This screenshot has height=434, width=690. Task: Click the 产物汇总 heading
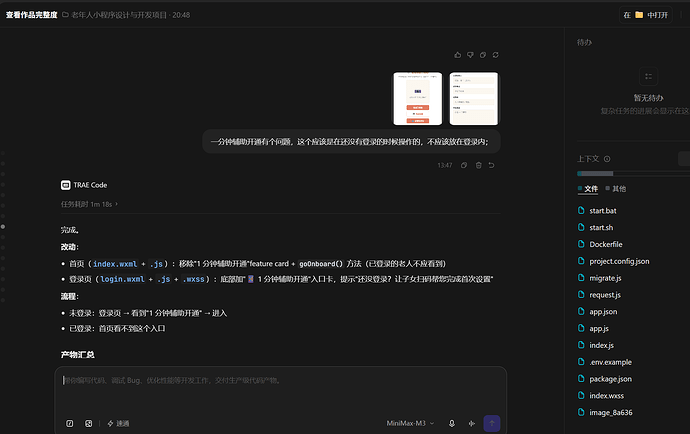77,355
